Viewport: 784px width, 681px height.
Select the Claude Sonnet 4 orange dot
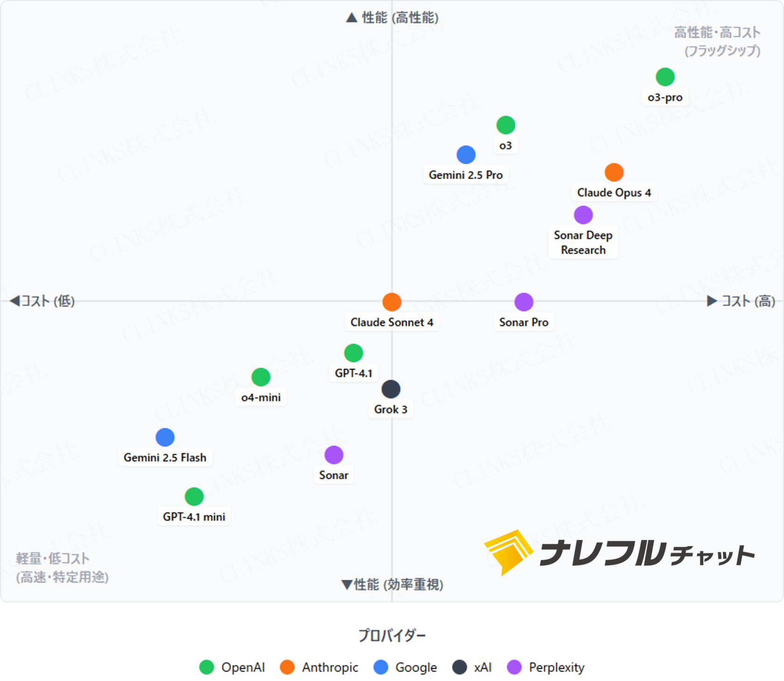click(392, 302)
